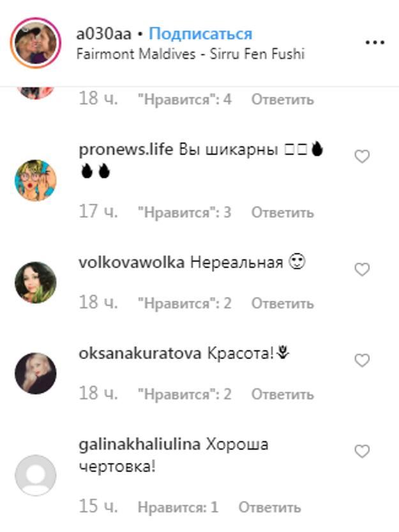Viewport: 399px width, 532px height.
Task: Like the pronews.life comment with heart icon
Action: (362, 156)
